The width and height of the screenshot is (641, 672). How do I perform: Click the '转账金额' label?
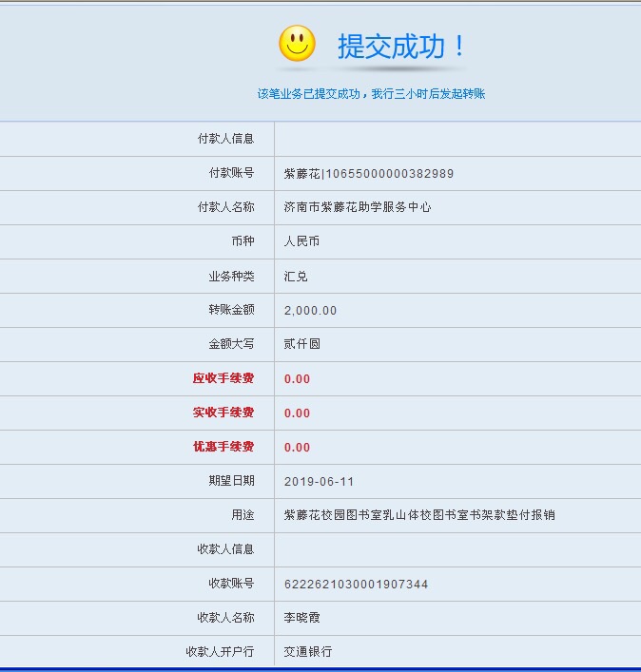231,310
